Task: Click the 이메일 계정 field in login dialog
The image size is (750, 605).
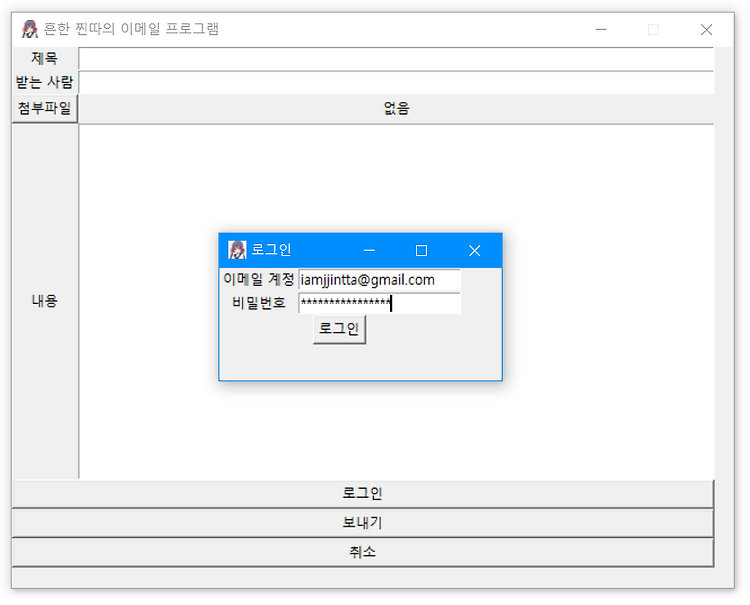Action: pos(379,280)
